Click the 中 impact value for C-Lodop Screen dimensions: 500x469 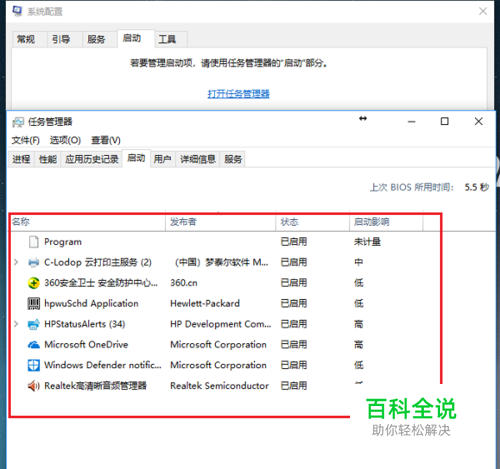(x=359, y=263)
